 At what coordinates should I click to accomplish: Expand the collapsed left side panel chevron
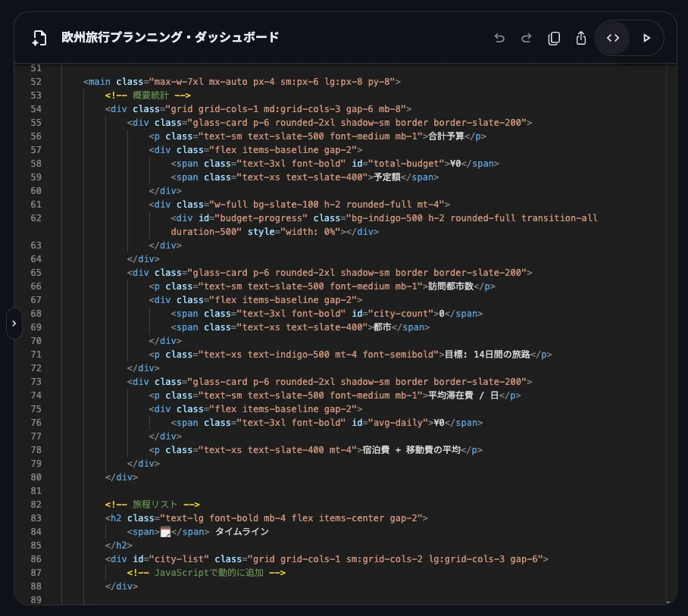[14, 323]
